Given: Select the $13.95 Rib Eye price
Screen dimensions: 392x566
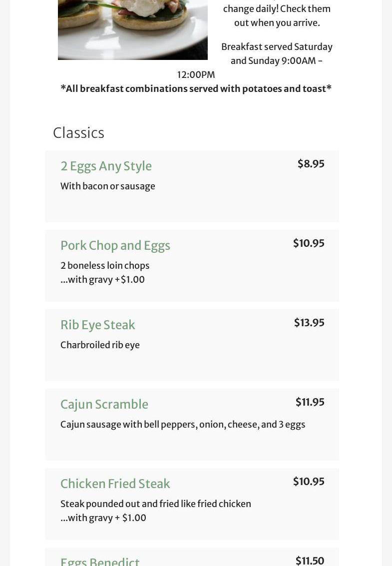Looking at the screenshot, I should pyautogui.click(x=309, y=323).
